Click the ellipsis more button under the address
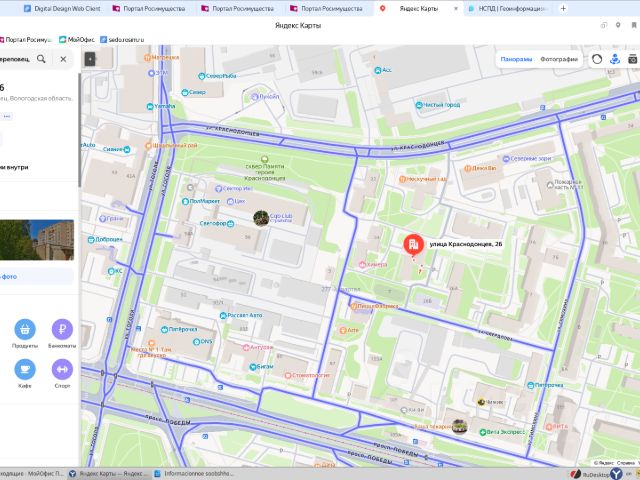640x480 pixels. click(x=7, y=116)
